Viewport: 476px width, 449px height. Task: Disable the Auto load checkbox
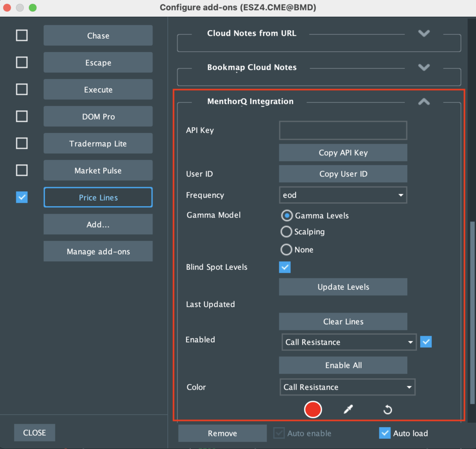point(385,433)
